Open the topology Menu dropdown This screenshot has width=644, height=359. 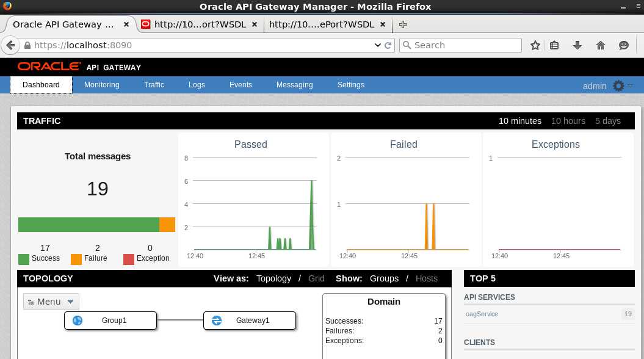tap(51, 302)
